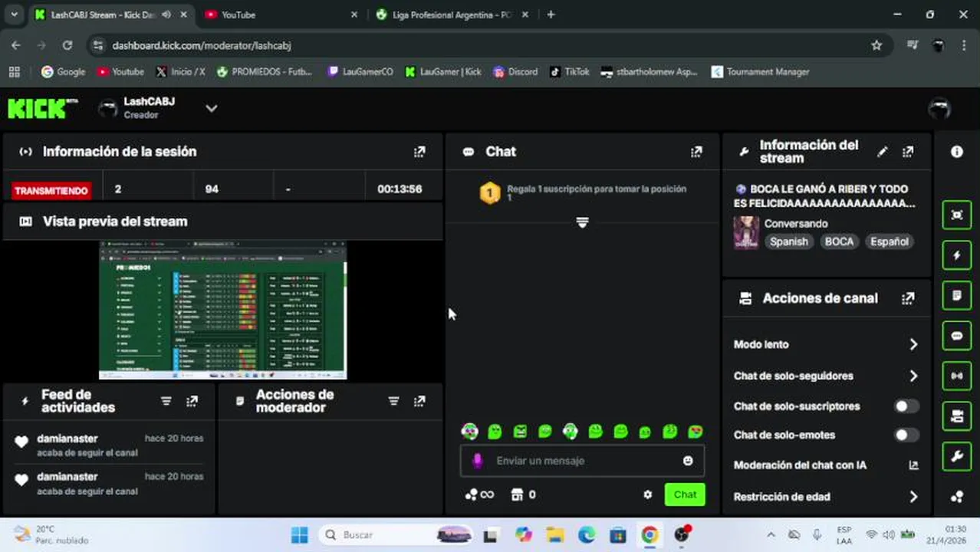Pop out the Información del stream panel

[908, 152]
